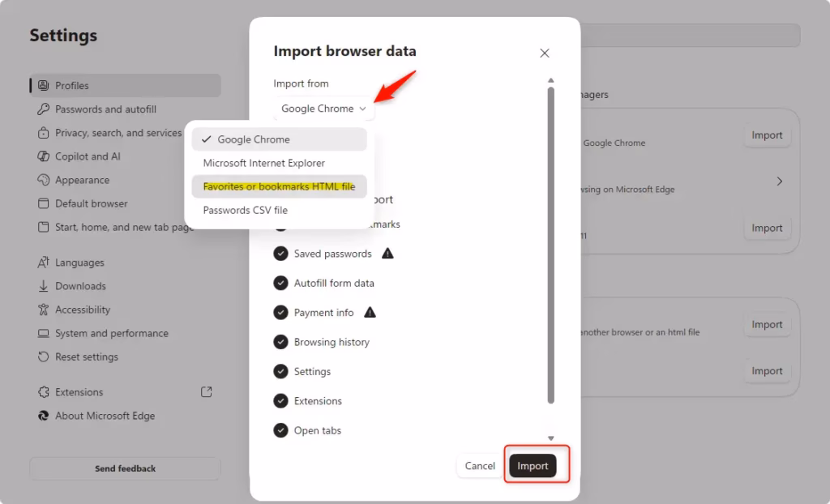Click the Default browser icon
Viewport: 830px width, 504px height.
pyautogui.click(x=44, y=203)
